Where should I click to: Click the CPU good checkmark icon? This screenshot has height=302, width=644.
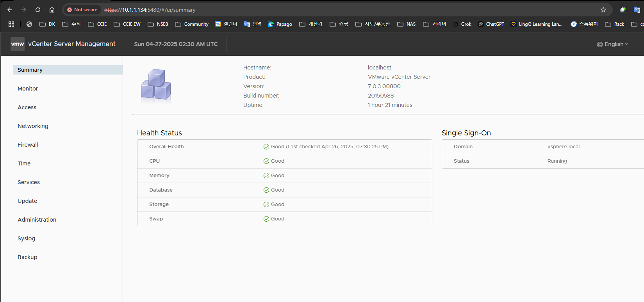[266, 161]
